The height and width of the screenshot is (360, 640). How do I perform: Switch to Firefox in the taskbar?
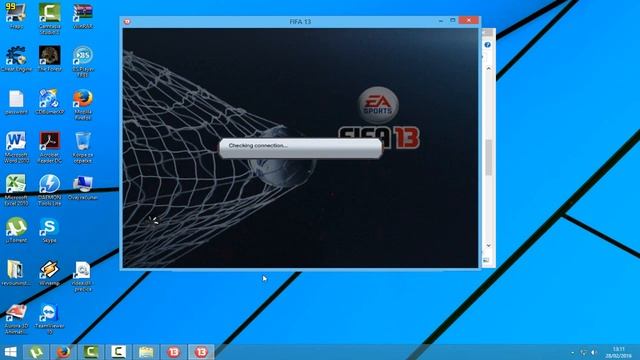click(x=63, y=352)
